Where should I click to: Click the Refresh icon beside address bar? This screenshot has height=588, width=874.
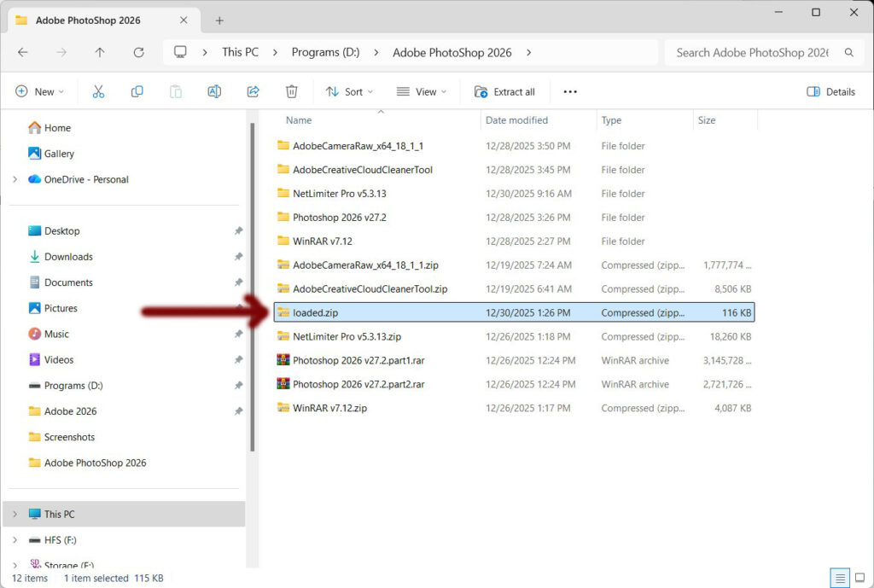tap(138, 52)
